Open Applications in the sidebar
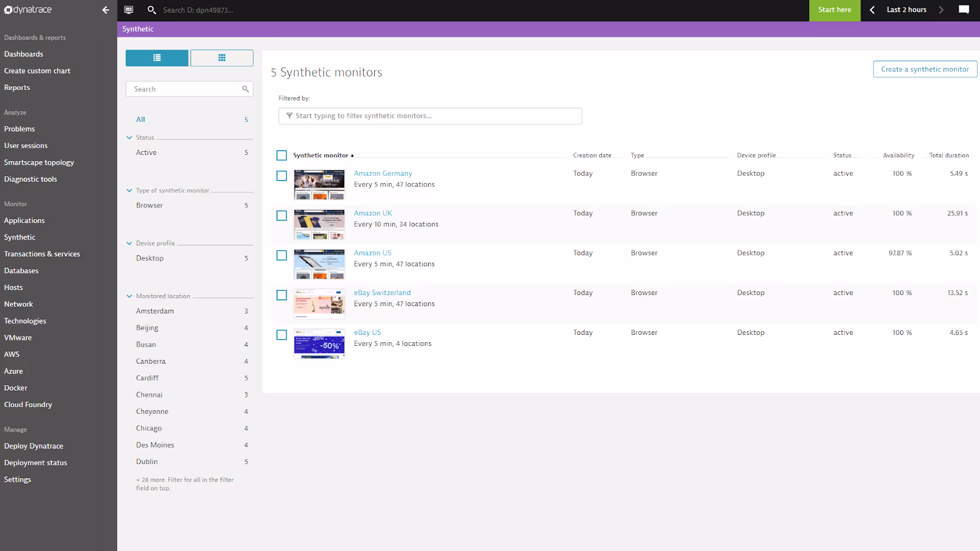Screen dimensions: 980x551 (24, 220)
